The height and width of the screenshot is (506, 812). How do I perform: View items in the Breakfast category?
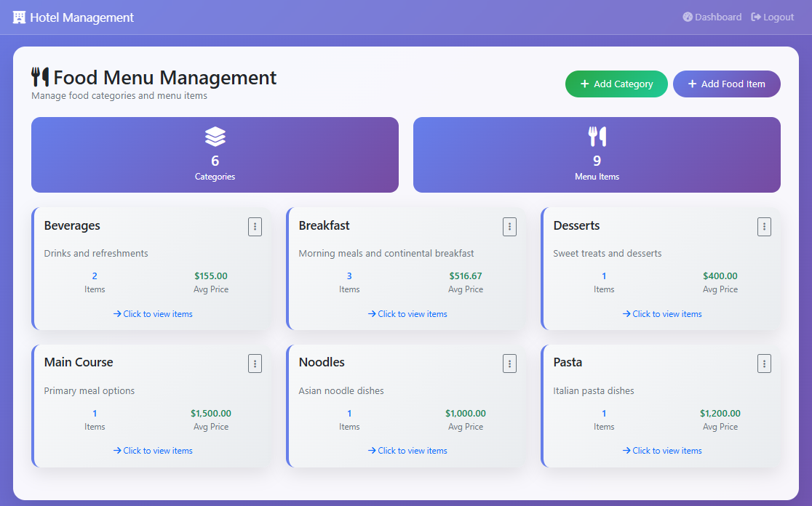point(407,314)
